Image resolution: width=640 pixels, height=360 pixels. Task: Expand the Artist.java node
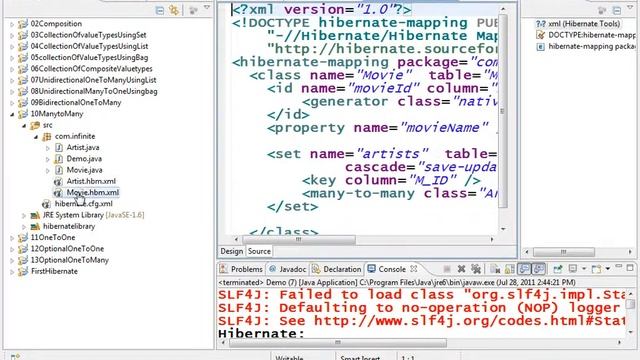click(48, 148)
